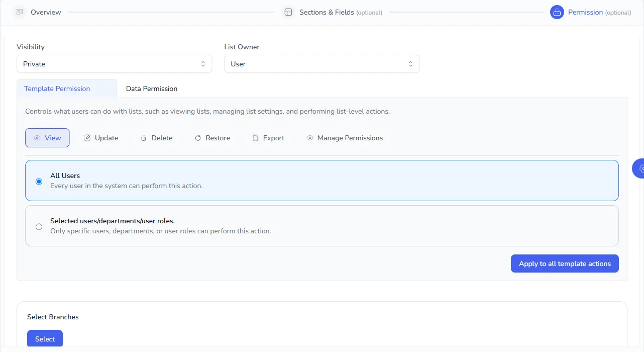
Task: Select the Restore permission action
Action: tap(212, 138)
